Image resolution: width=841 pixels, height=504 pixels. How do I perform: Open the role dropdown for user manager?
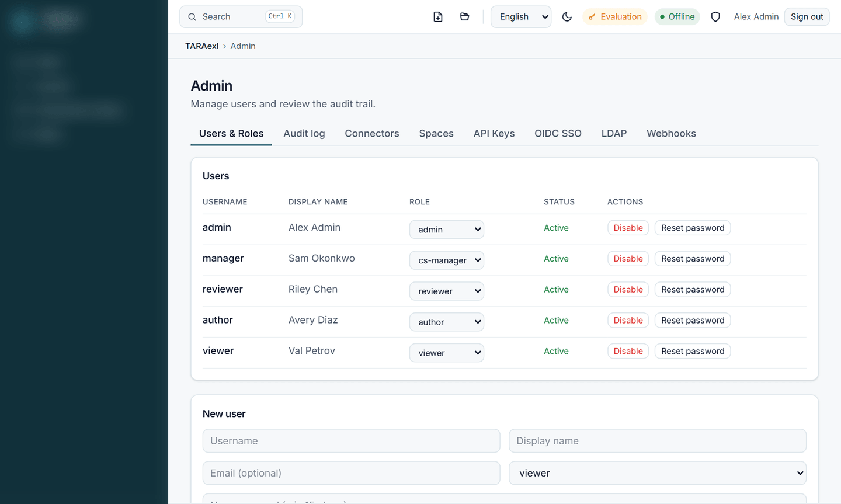(447, 260)
